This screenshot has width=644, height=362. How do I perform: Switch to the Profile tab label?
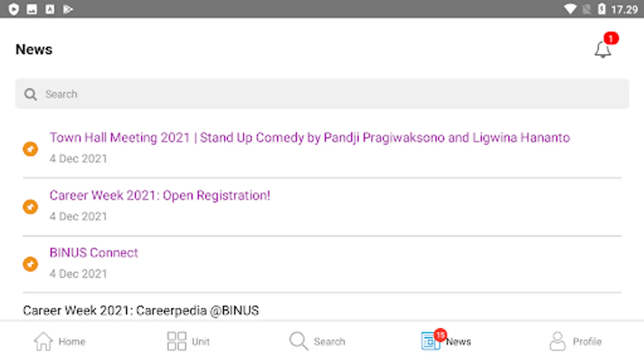click(587, 341)
